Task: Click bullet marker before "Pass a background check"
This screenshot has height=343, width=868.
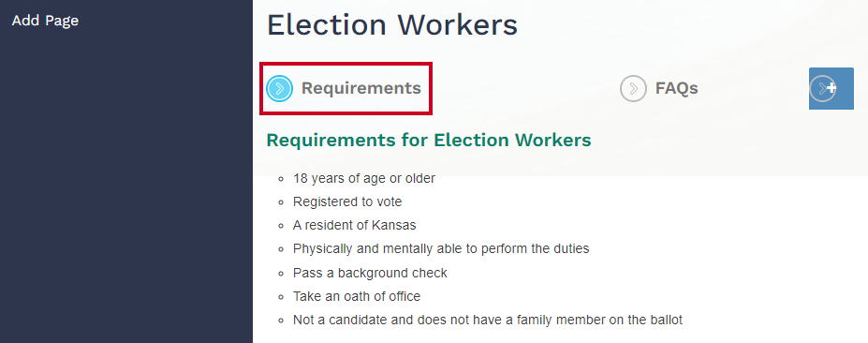Action: (x=282, y=274)
